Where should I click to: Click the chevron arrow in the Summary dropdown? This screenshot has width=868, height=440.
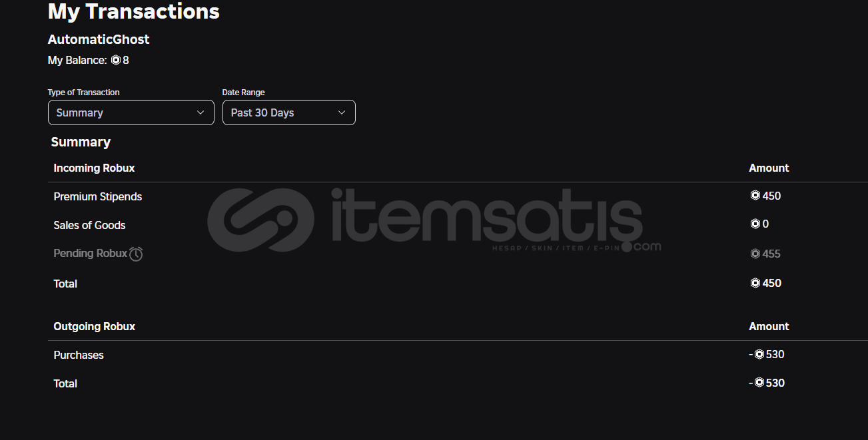201,112
